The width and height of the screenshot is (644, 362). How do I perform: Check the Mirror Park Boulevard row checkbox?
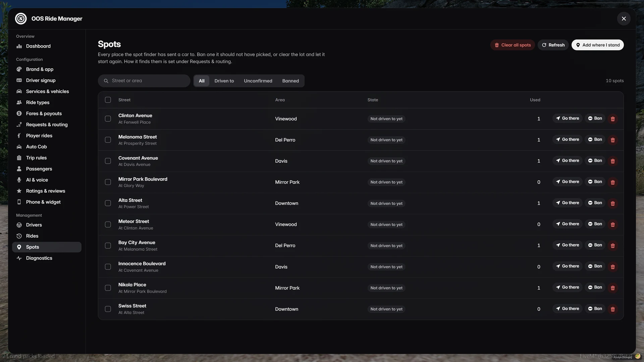[108, 182]
